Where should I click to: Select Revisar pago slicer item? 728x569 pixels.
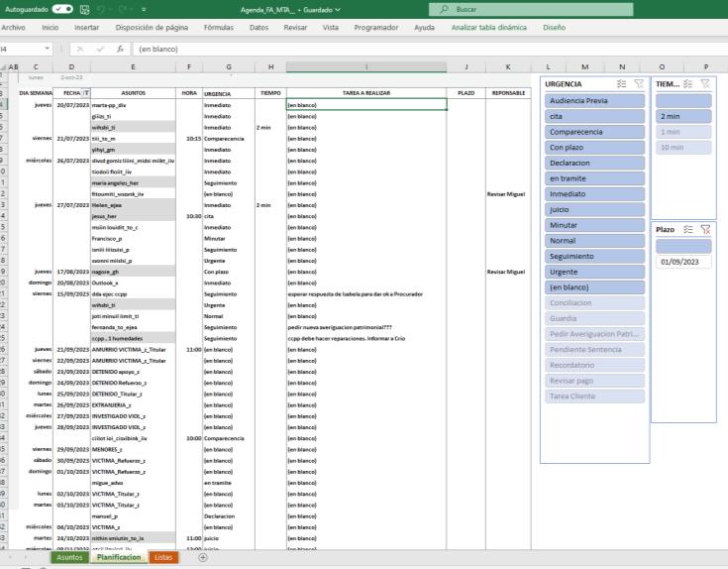pos(594,381)
